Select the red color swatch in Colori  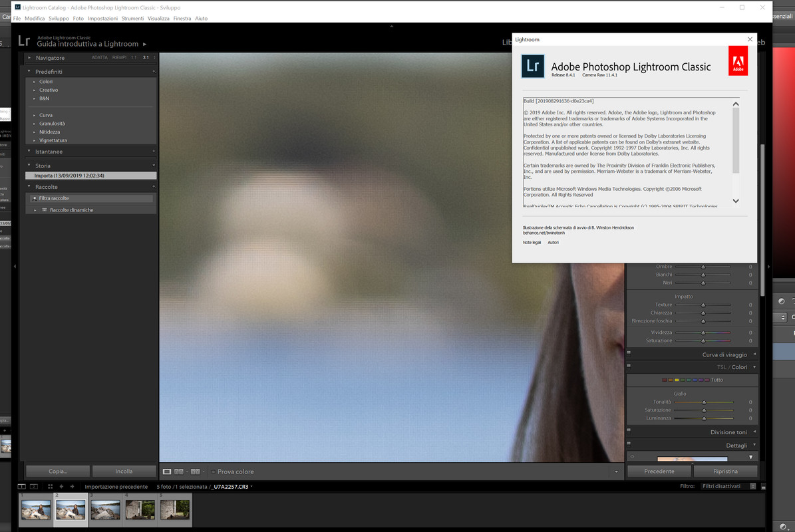click(664, 380)
